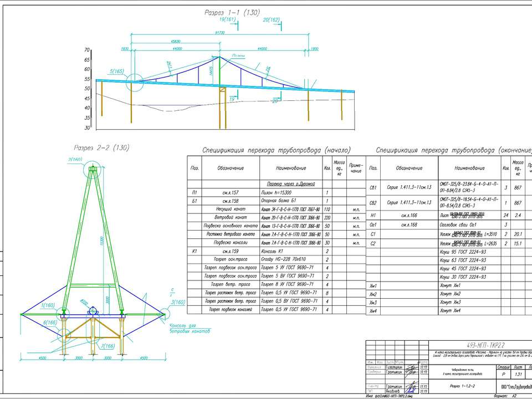Click node callout 3(160) at console end
Screen dimensions: 532x399
177,302
